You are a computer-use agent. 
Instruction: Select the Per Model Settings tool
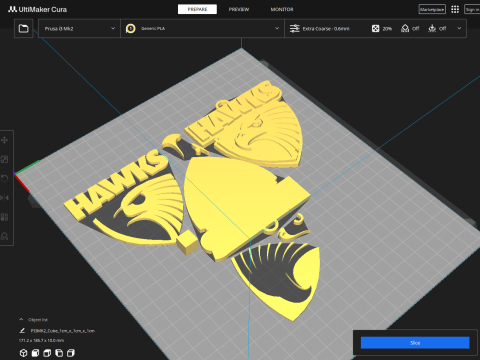tap(5, 217)
